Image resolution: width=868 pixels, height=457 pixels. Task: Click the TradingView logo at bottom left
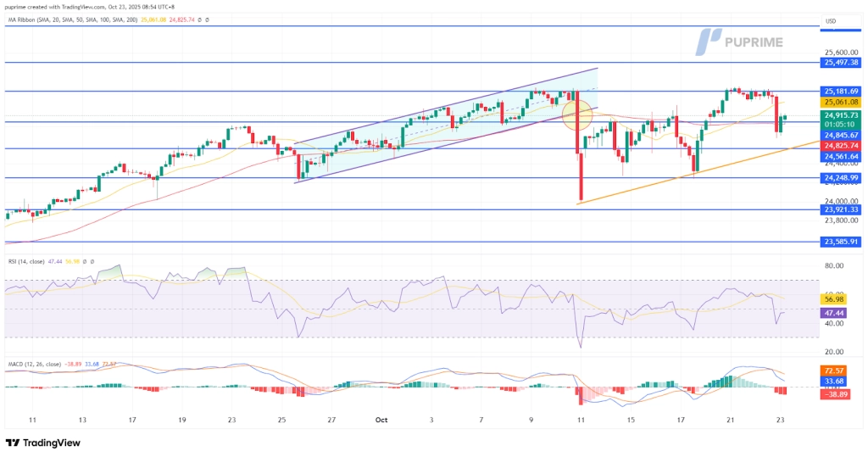point(42,443)
